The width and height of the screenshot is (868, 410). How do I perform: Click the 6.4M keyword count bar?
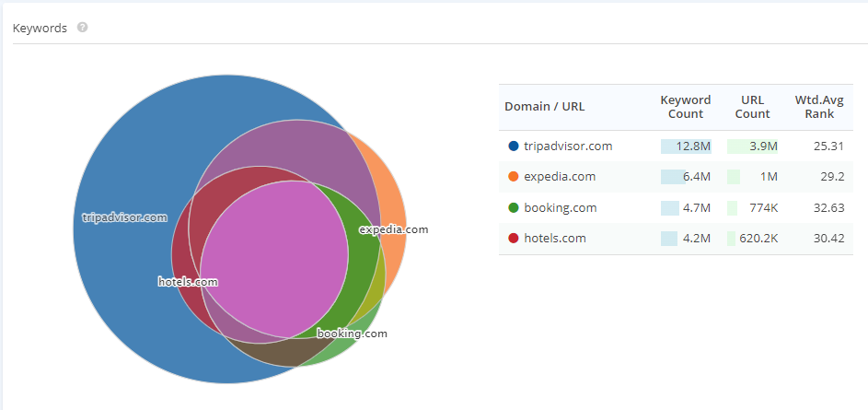pos(673,177)
